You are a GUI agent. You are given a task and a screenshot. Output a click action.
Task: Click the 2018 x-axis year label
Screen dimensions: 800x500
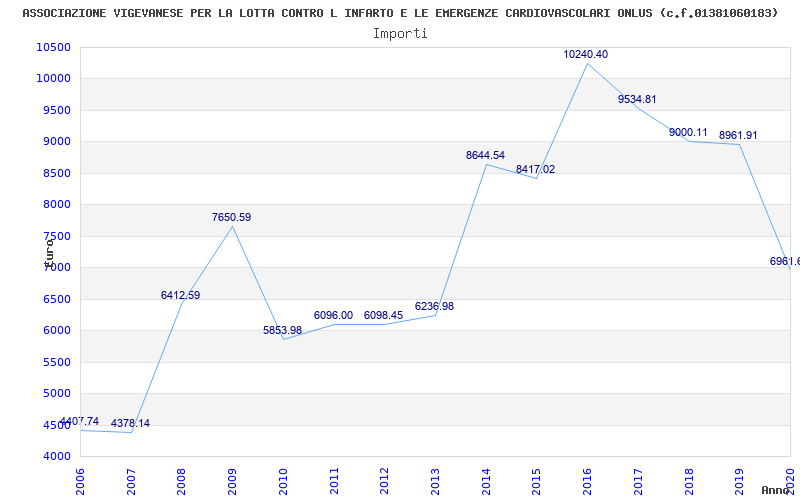pos(688,481)
